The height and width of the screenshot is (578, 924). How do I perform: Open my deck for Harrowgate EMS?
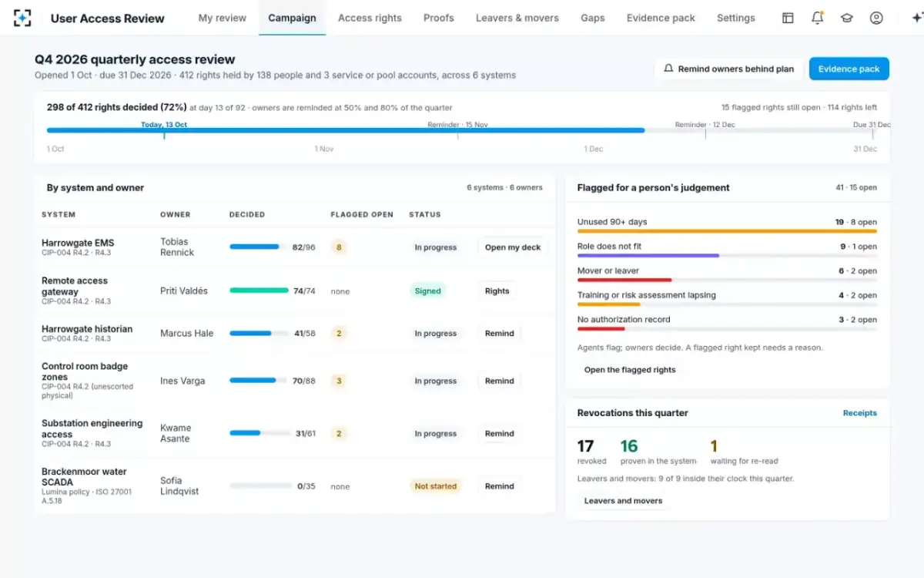point(513,247)
